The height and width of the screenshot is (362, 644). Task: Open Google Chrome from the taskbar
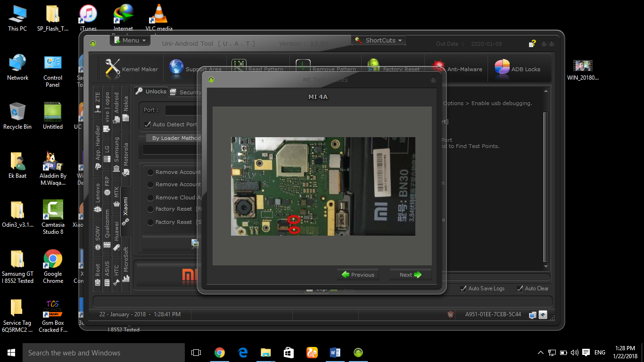[x=219, y=353]
